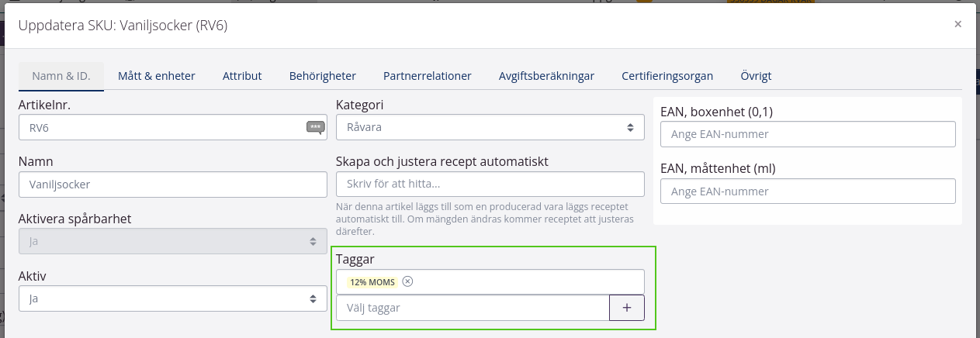Switch to the Namn & ID. tab
The image size is (980, 338).
[x=61, y=76]
